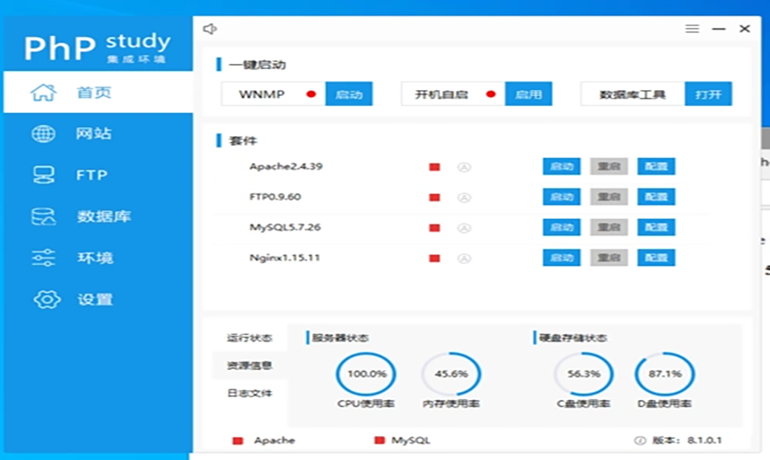The width and height of the screenshot is (770, 460).
Task: Open the 网站 sidebar section
Action: click(94, 134)
